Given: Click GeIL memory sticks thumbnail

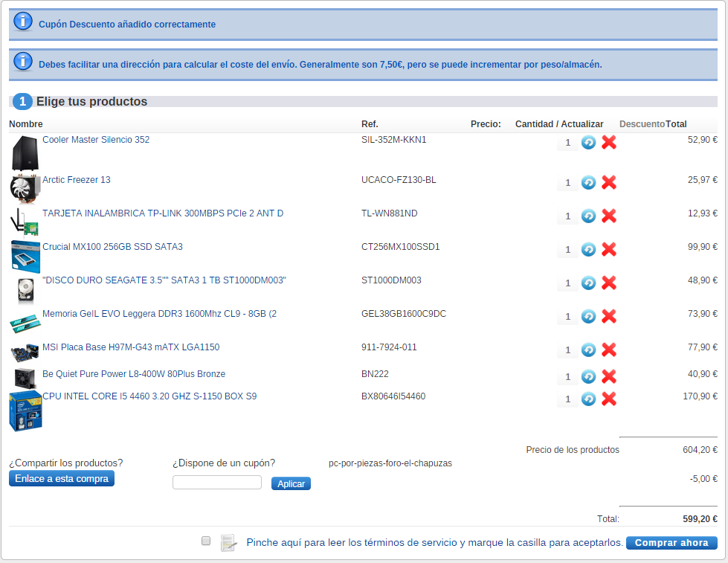Looking at the screenshot, I should (25, 324).
